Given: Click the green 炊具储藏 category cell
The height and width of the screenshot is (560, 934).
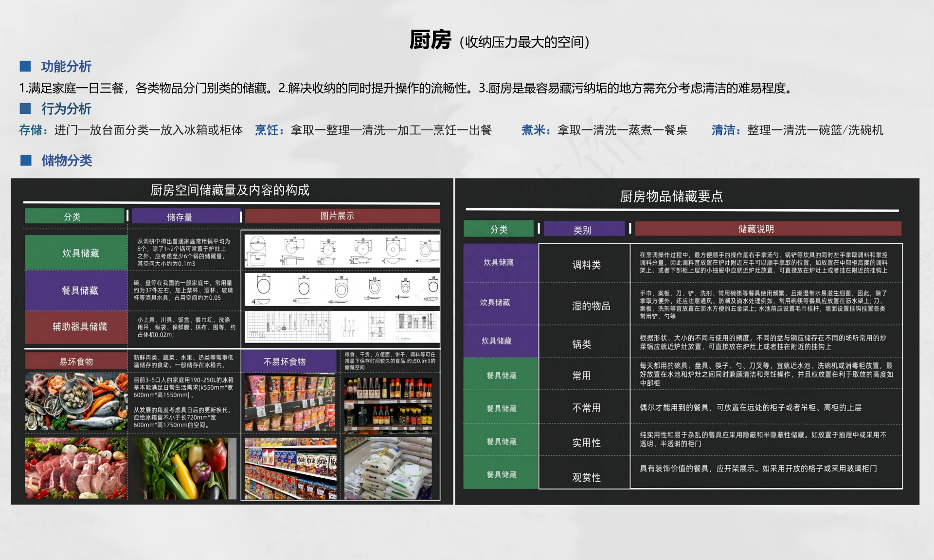Looking at the screenshot, I should click(76, 253).
